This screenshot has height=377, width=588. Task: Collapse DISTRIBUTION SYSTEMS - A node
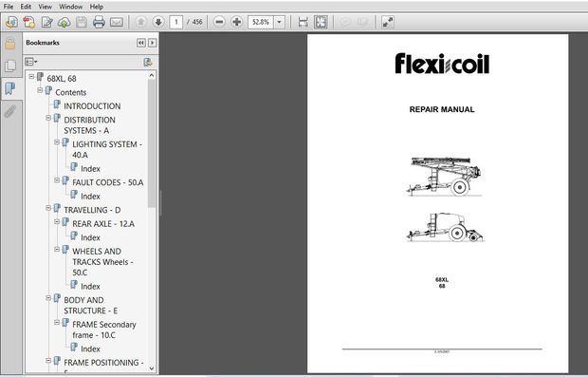point(48,118)
